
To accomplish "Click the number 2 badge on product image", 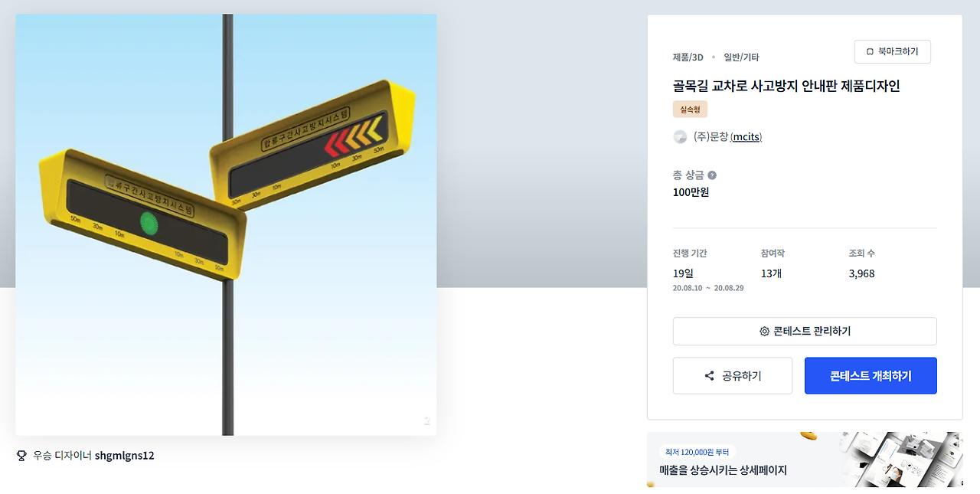I will click(x=427, y=420).
